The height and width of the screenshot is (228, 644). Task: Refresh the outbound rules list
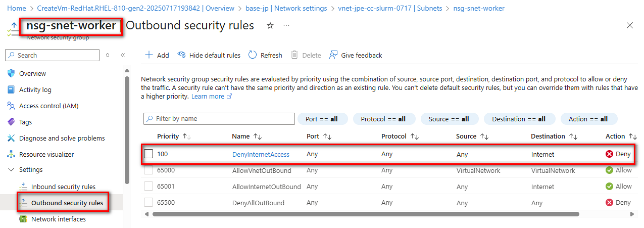(x=265, y=55)
